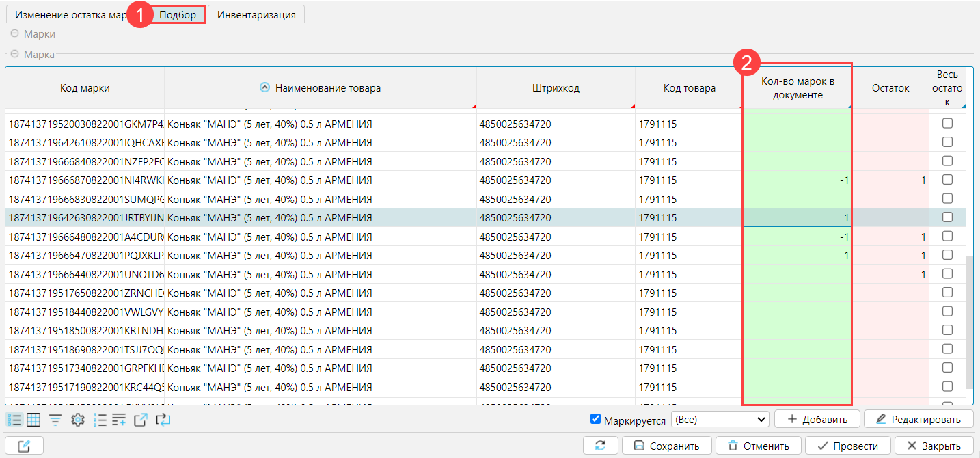Screen dimensions: 980x458
Task: Tick Весь остаток checkbox in highlighted row
Action: 947,217
